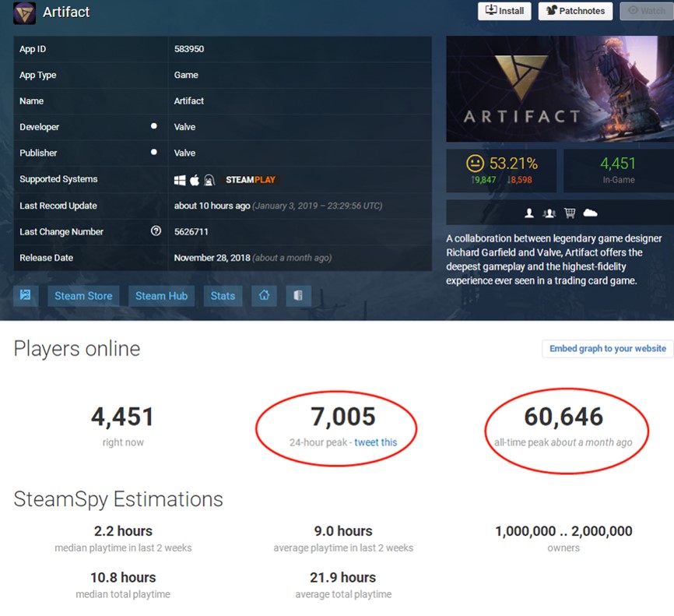Click Embed graph to your website
Screen dimensions: 674x616
coord(608,348)
